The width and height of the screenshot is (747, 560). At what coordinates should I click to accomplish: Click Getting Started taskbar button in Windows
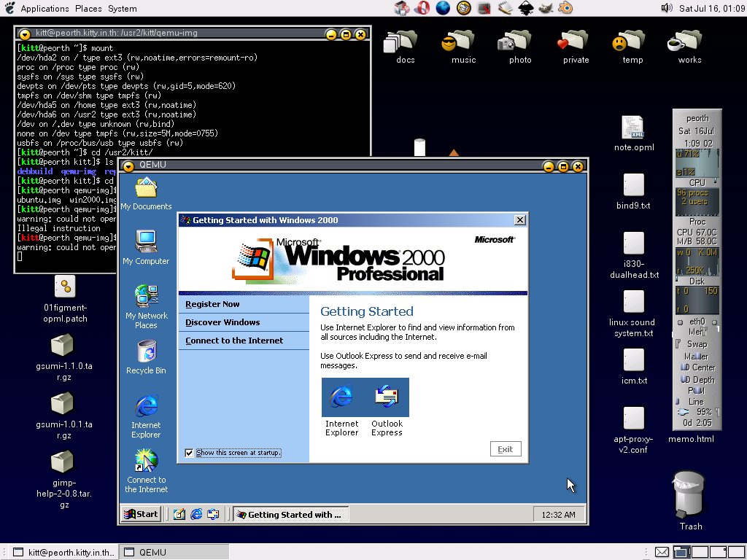[x=290, y=514]
